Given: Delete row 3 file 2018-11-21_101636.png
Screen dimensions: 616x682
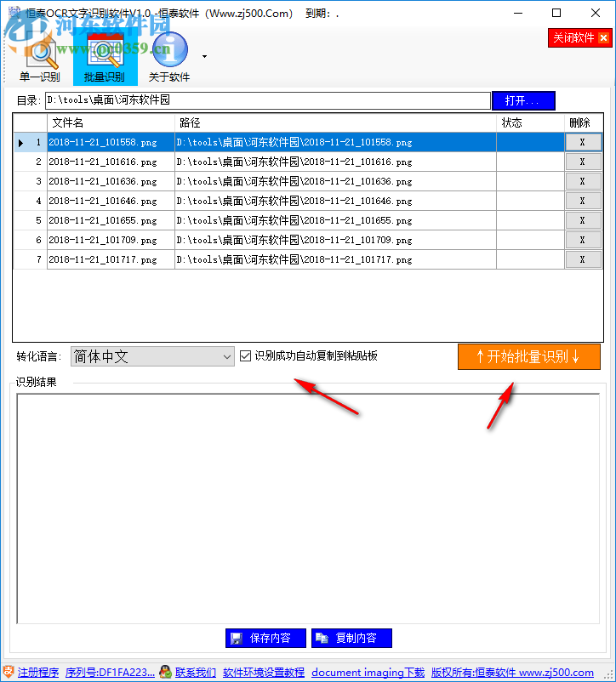Looking at the screenshot, I should pos(583,181).
